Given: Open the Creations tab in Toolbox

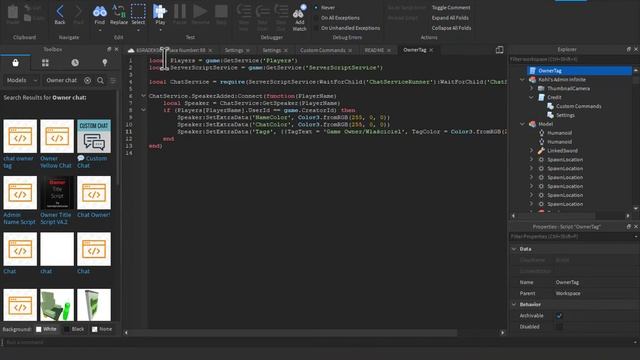Looking at the screenshot, I should click(105, 63).
